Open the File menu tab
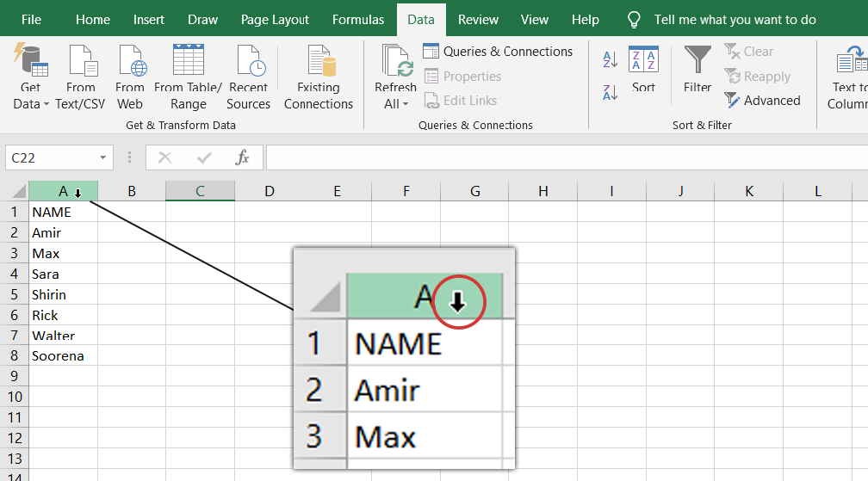Screen dimensions: 868x481 coord(31,19)
